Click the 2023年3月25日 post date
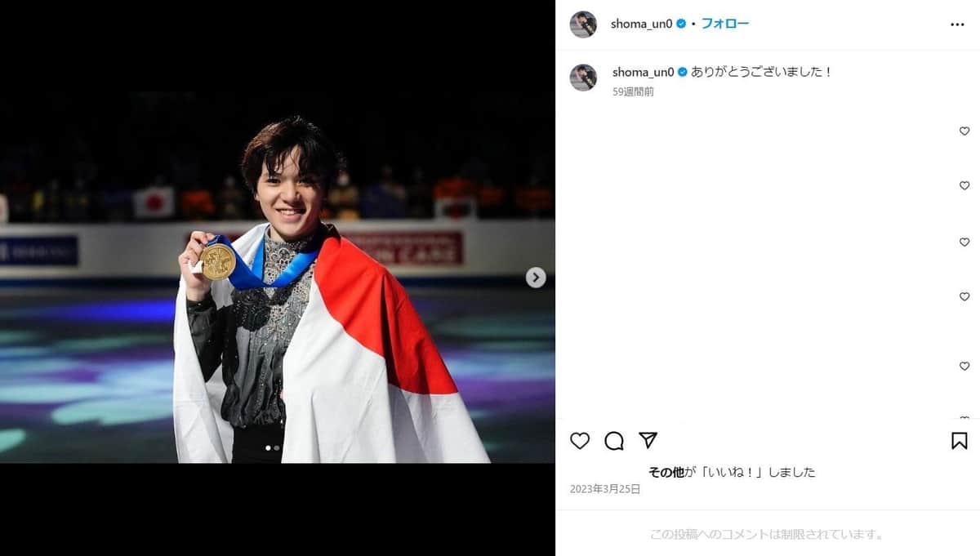Screen dimensions: 980x556 click(605, 489)
